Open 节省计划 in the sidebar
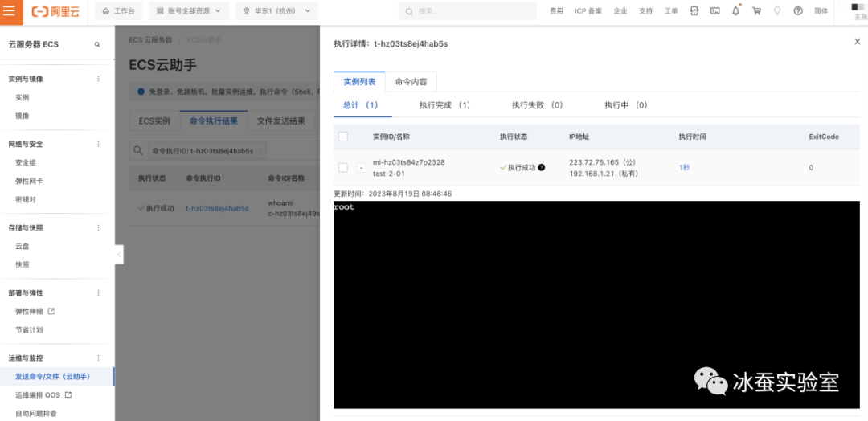Screen dimensions: 868x421 tap(29, 329)
